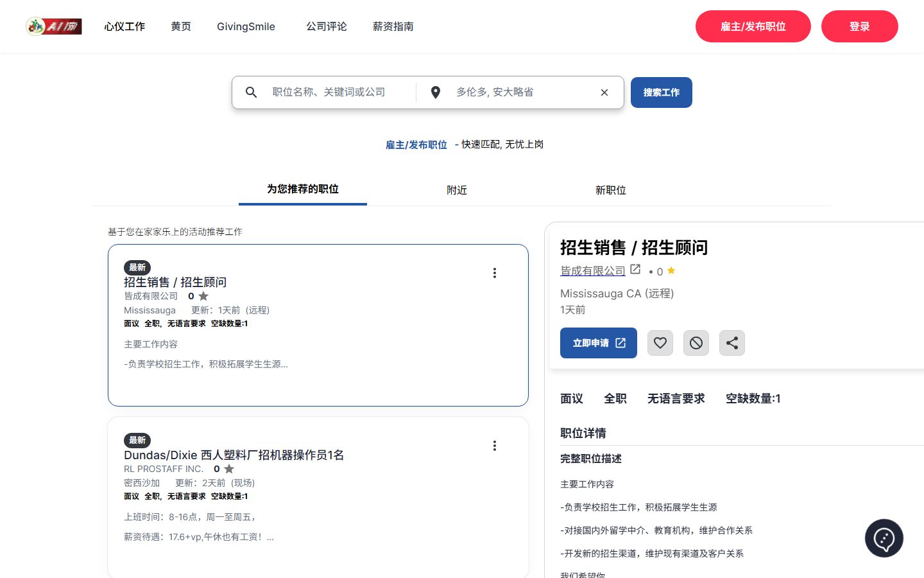This screenshot has width=924, height=578.
Task: Open the 皆成有限公司 company link in detail
Action: tap(593, 271)
